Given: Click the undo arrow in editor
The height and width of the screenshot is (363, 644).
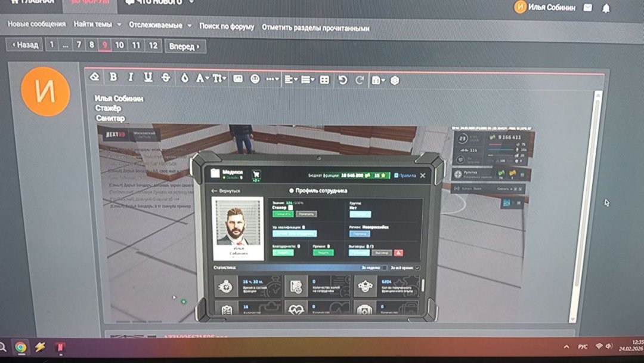Looking at the screenshot, I should click(342, 79).
